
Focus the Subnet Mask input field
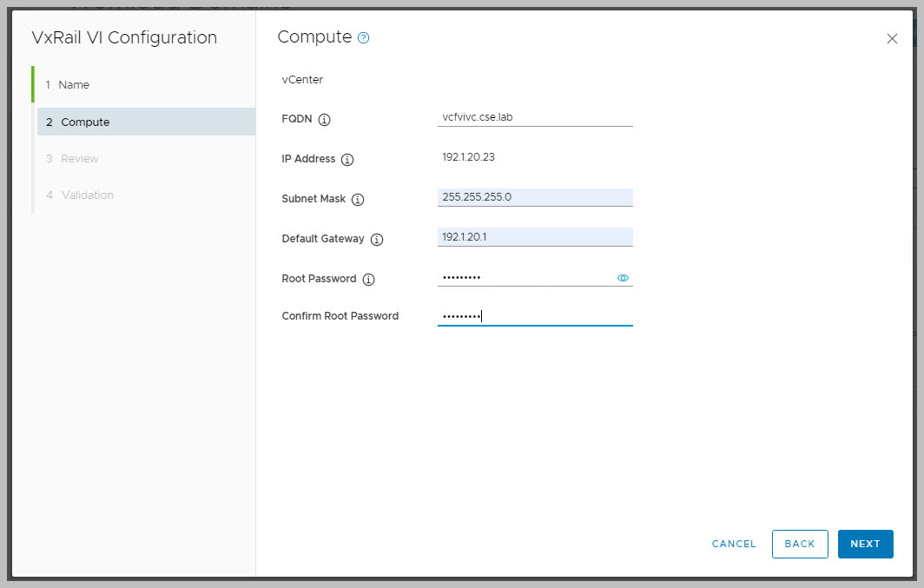[535, 197]
